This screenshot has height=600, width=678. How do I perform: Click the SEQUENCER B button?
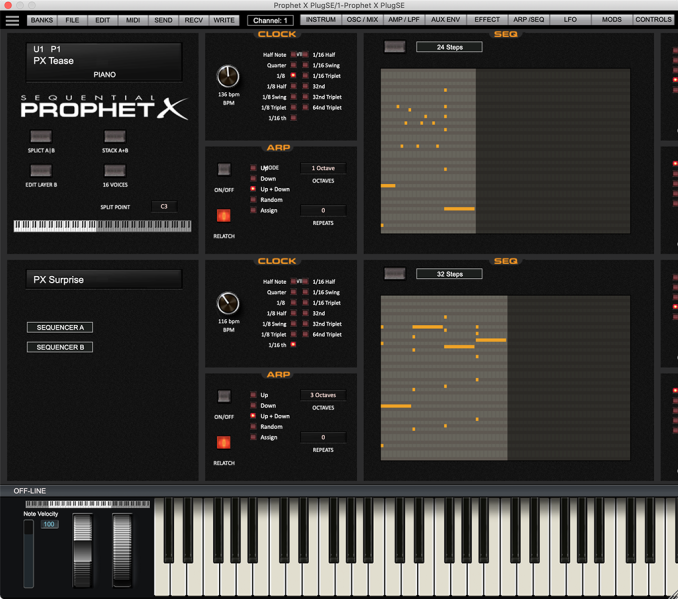click(60, 347)
